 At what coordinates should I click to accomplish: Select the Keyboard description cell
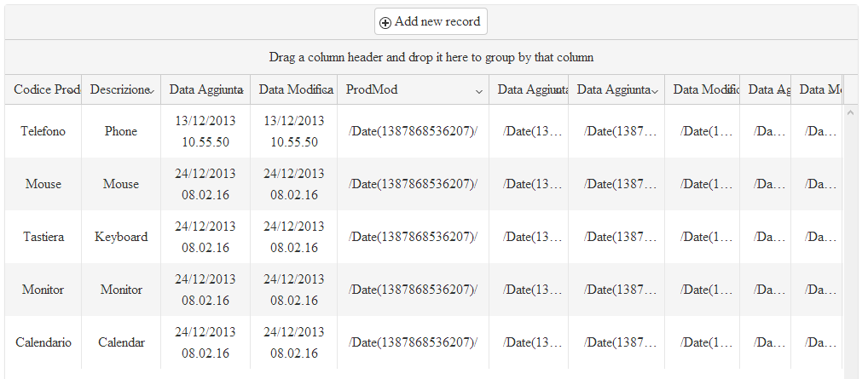pos(121,237)
